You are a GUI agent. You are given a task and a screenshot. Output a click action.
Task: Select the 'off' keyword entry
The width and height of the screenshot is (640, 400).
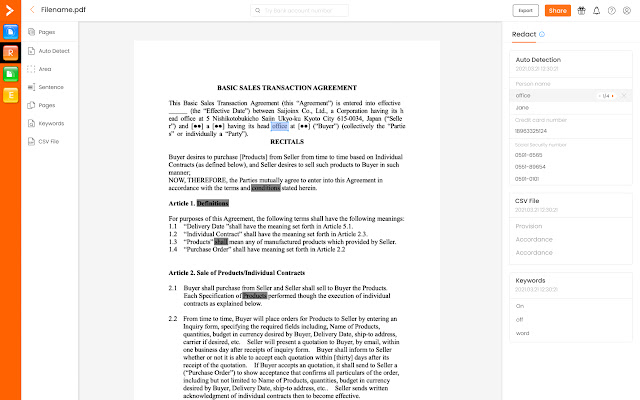519,320
